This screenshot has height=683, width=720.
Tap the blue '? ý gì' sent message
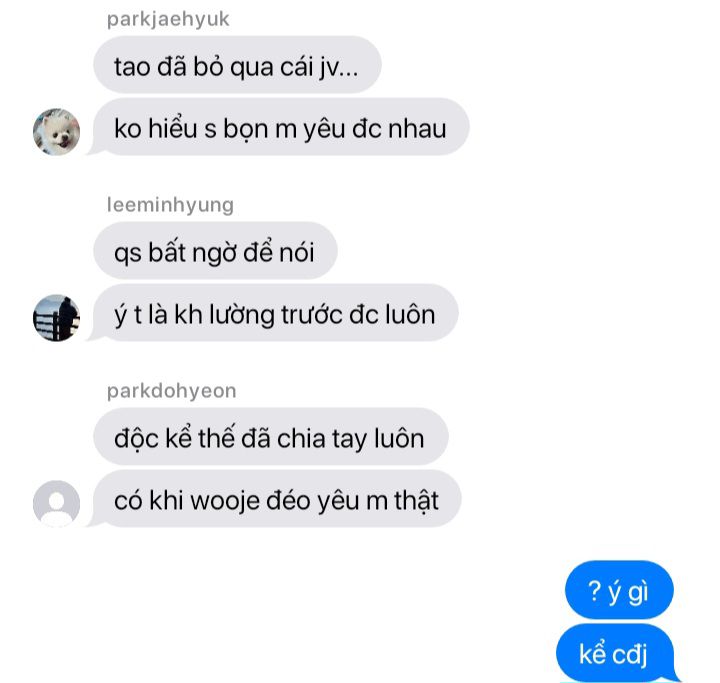click(619, 590)
